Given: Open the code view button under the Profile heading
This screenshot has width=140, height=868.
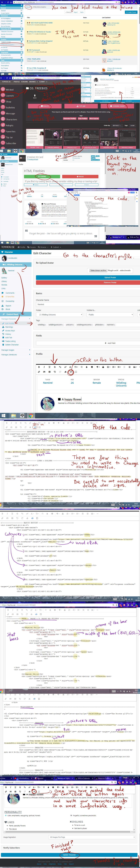Looking at the screenshot, I should 71,372.
